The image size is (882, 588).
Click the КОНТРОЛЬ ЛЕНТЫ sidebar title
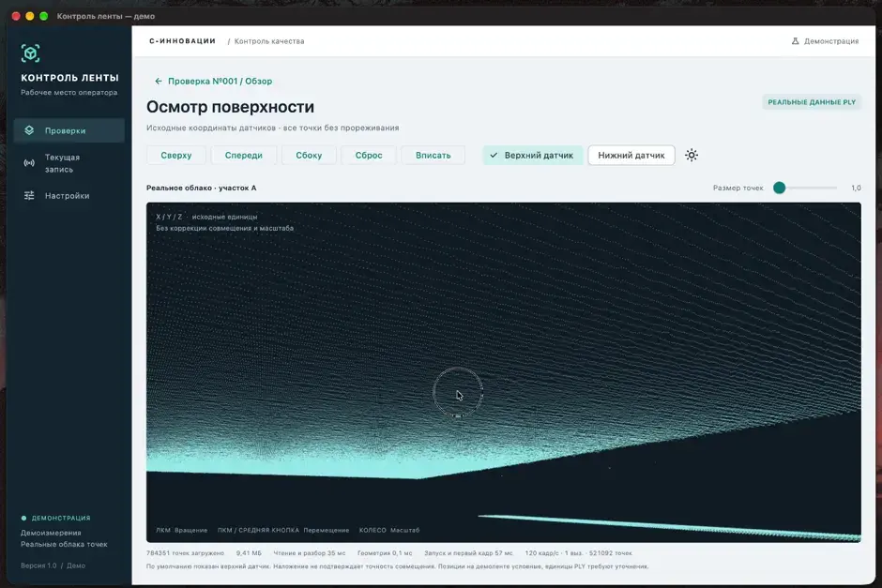coord(69,78)
